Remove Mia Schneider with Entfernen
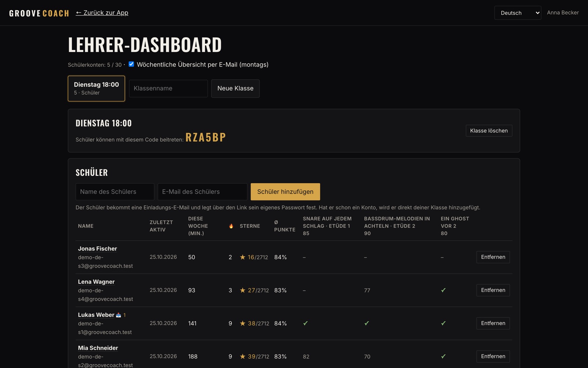 493,357
